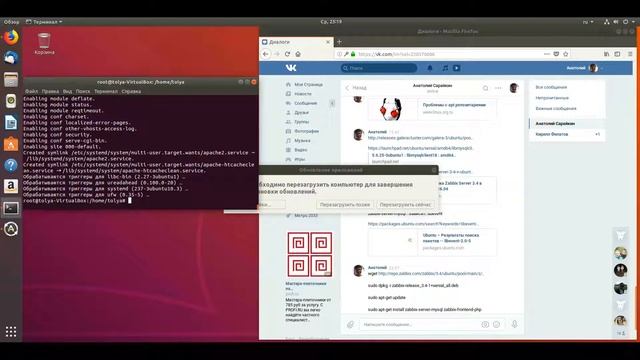Open the panda image link preview thumbnail

[x=392, y=109]
